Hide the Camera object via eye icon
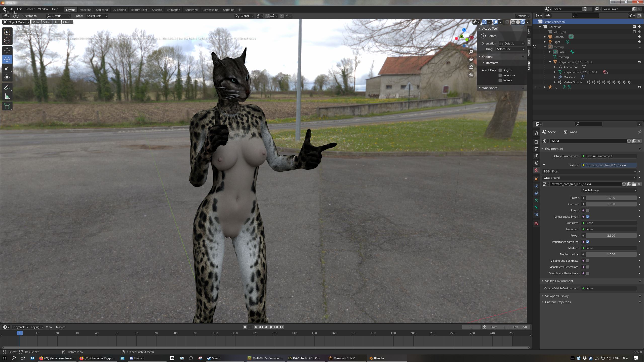644x362 pixels. click(x=639, y=37)
